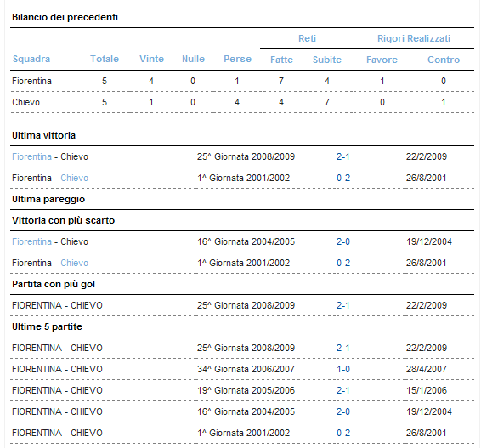Click the Bilancio dei precedenti heading
Screen dimensions: 481x448
pos(65,17)
